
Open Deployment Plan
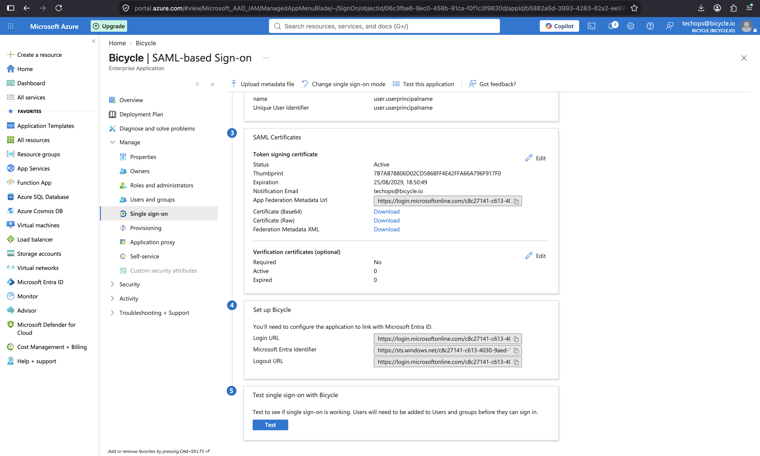coord(141,114)
